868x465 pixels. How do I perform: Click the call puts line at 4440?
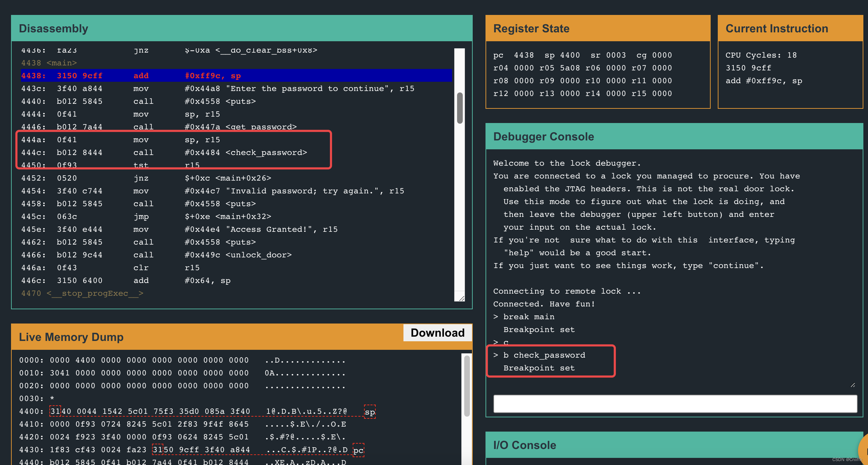(x=236, y=101)
